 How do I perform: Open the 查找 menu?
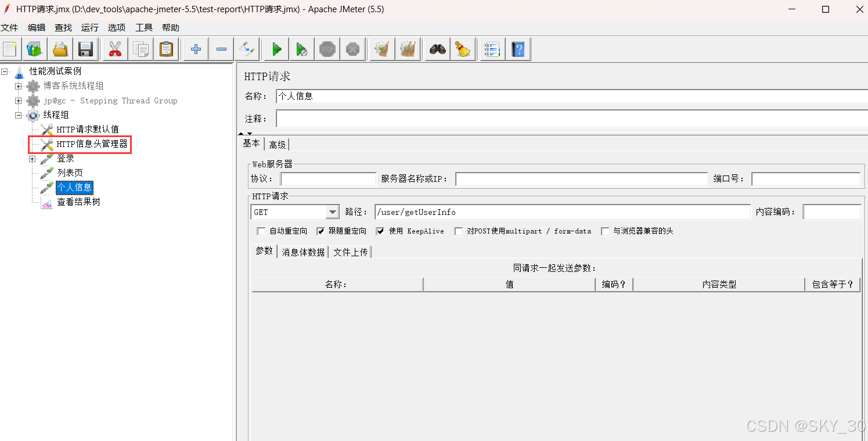coord(63,27)
